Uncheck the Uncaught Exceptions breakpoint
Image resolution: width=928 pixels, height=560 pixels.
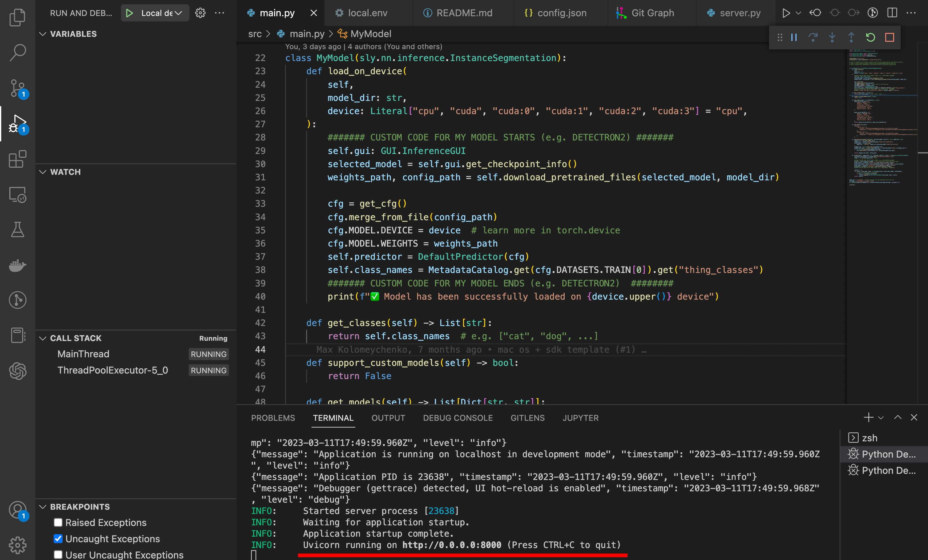point(58,539)
